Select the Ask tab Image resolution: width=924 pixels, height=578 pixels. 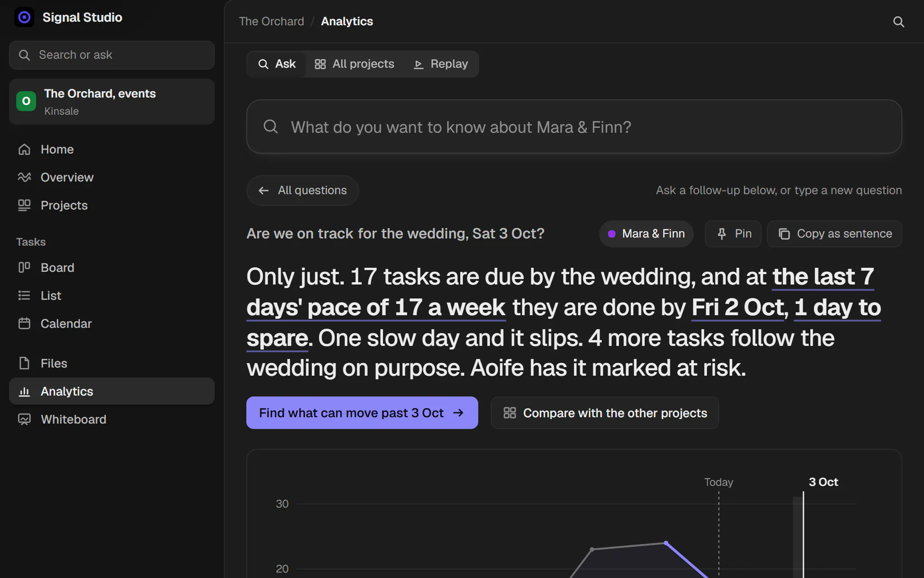tap(277, 64)
